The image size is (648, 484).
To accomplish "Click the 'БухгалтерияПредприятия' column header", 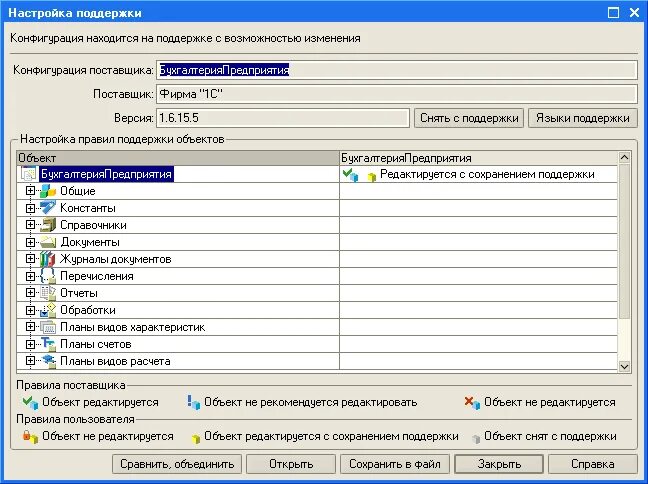I will click(x=479, y=158).
